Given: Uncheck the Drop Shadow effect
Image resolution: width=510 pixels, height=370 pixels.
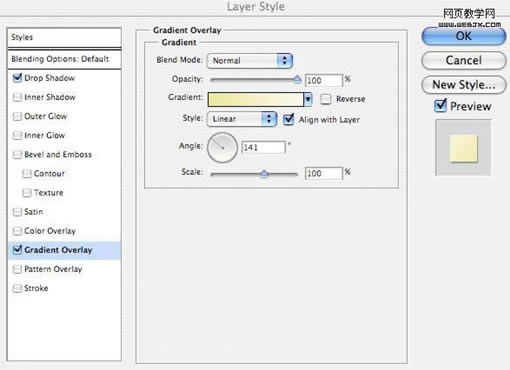Looking at the screenshot, I should tap(17, 78).
